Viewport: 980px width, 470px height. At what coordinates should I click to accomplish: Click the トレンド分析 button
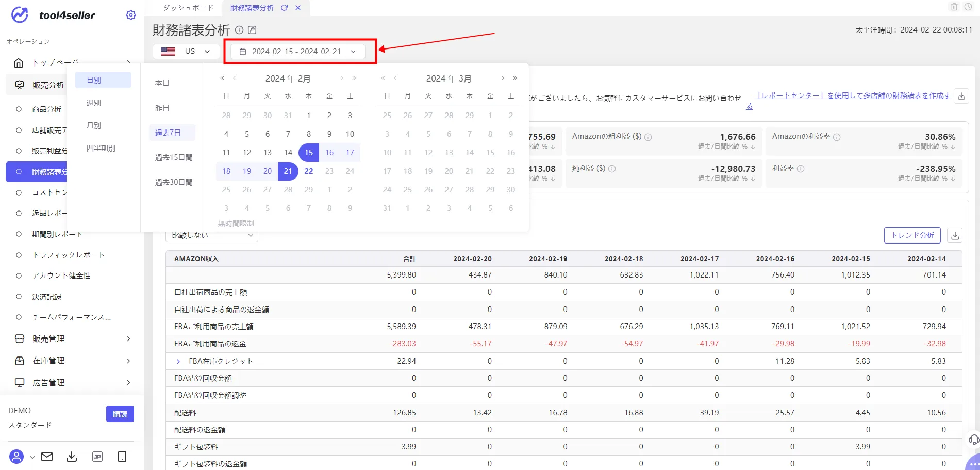pos(912,235)
